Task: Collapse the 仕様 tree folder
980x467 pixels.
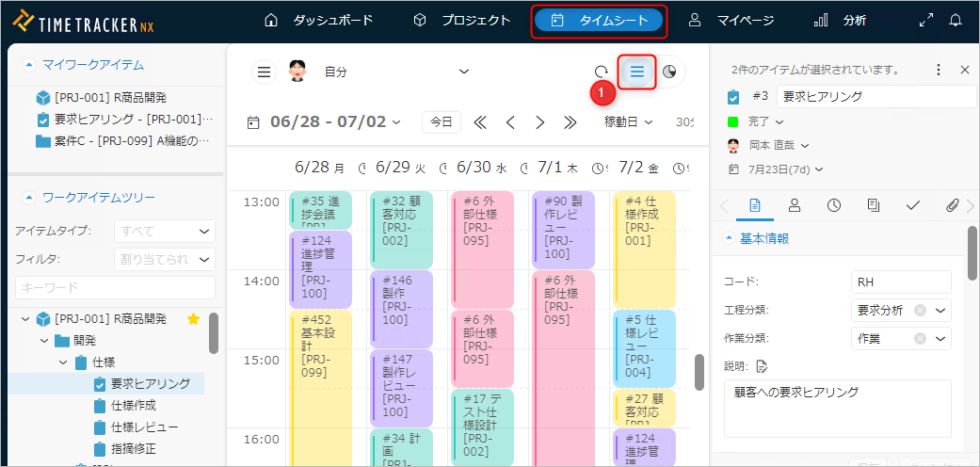Action: (x=64, y=362)
